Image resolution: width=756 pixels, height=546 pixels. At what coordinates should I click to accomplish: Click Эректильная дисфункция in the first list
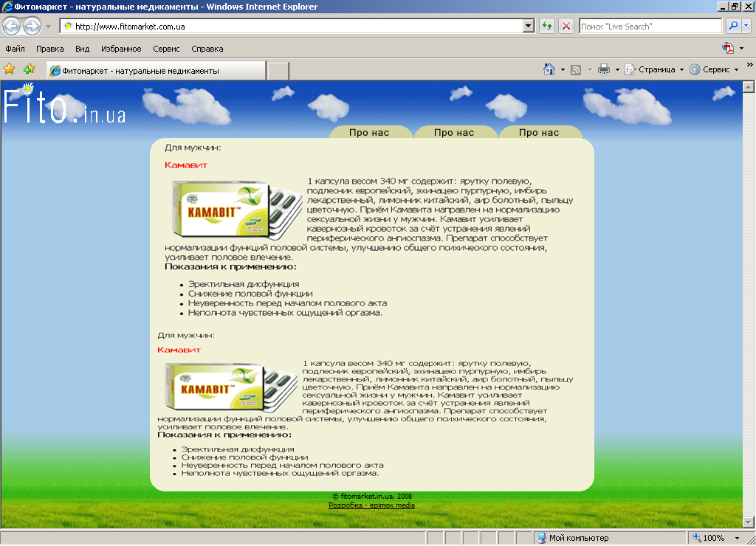click(x=244, y=284)
